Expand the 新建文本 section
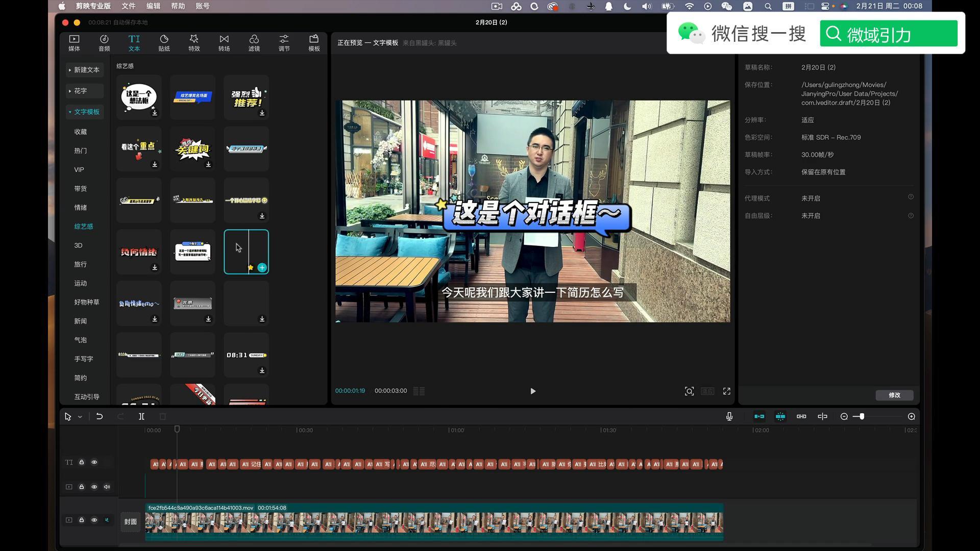Viewport: 980px width, 551px height. click(85, 70)
